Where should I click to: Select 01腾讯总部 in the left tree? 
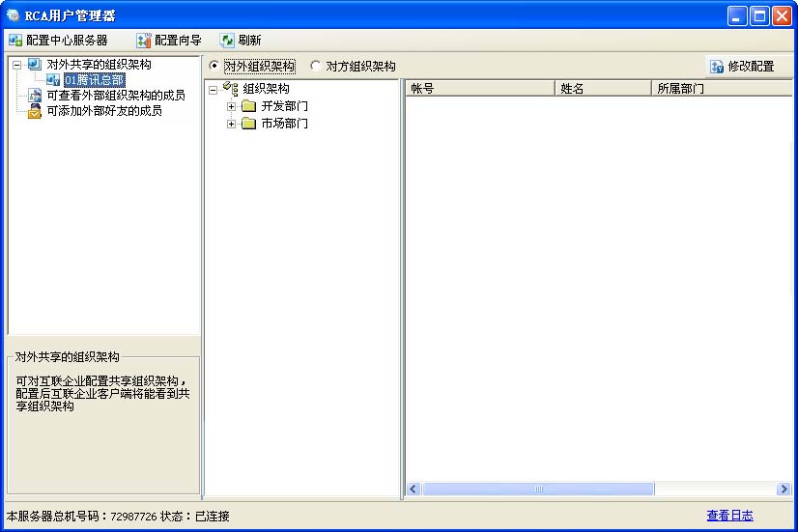(94, 80)
